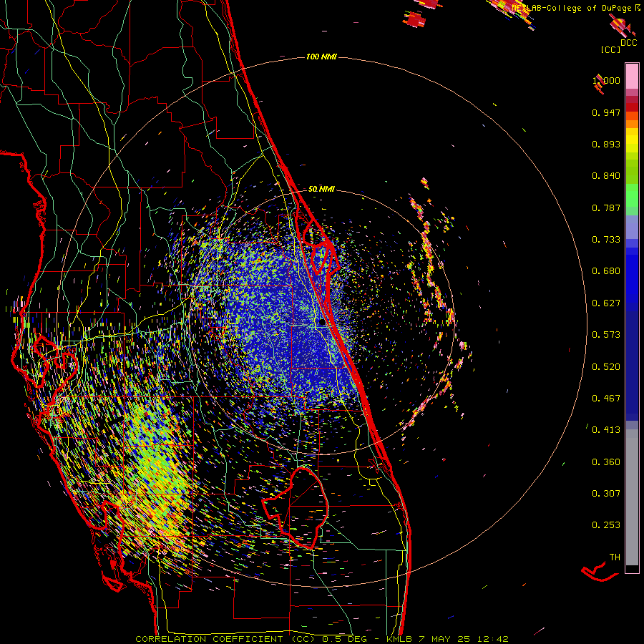Image resolution: width=644 pixels, height=644 pixels.
Task: Click the 0.680 scale value
Action: (606, 271)
